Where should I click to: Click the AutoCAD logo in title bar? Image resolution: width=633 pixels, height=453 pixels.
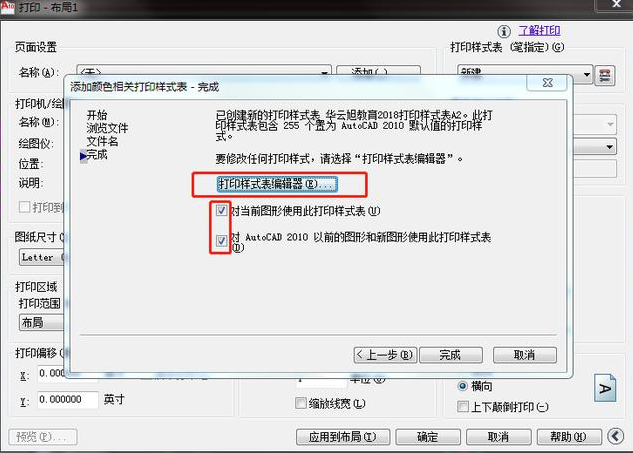click(7, 7)
